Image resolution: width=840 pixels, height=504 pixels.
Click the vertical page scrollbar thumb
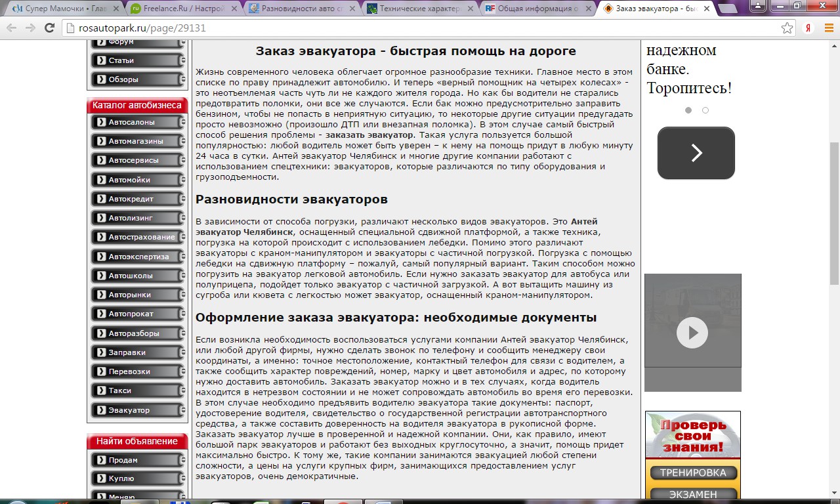coord(835,213)
